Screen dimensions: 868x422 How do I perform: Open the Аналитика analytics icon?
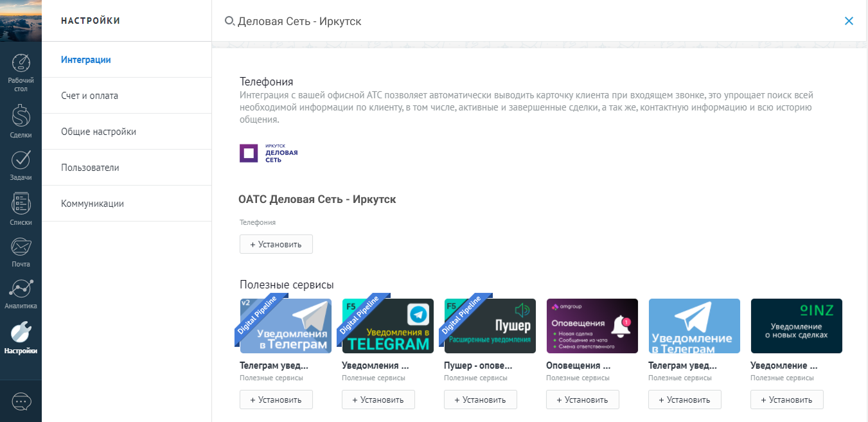click(x=21, y=289)
